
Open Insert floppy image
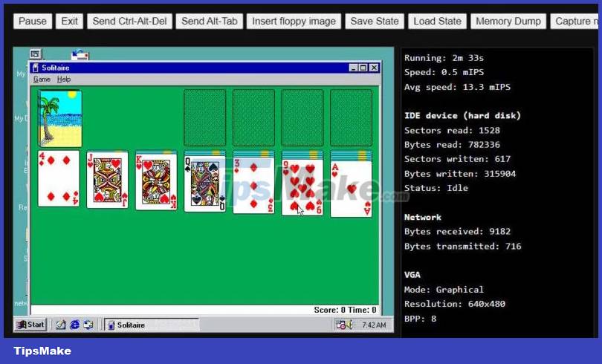pos(294,21)
